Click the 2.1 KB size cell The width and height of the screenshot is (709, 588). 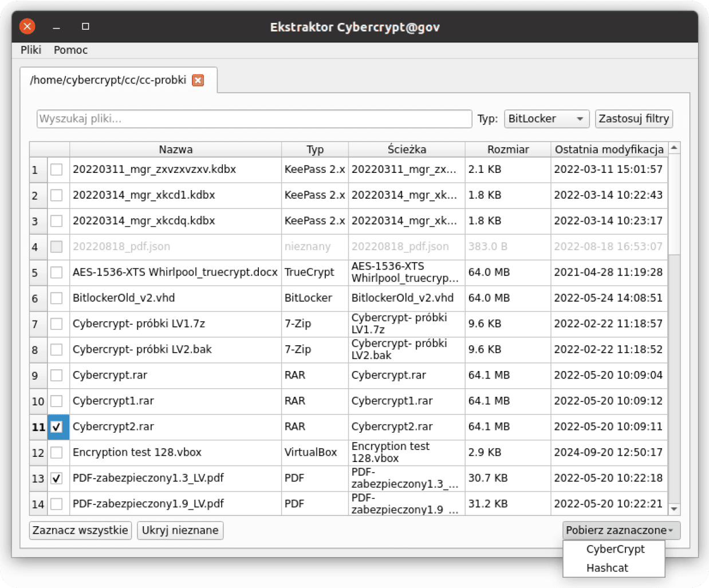(x=508, y=169)
